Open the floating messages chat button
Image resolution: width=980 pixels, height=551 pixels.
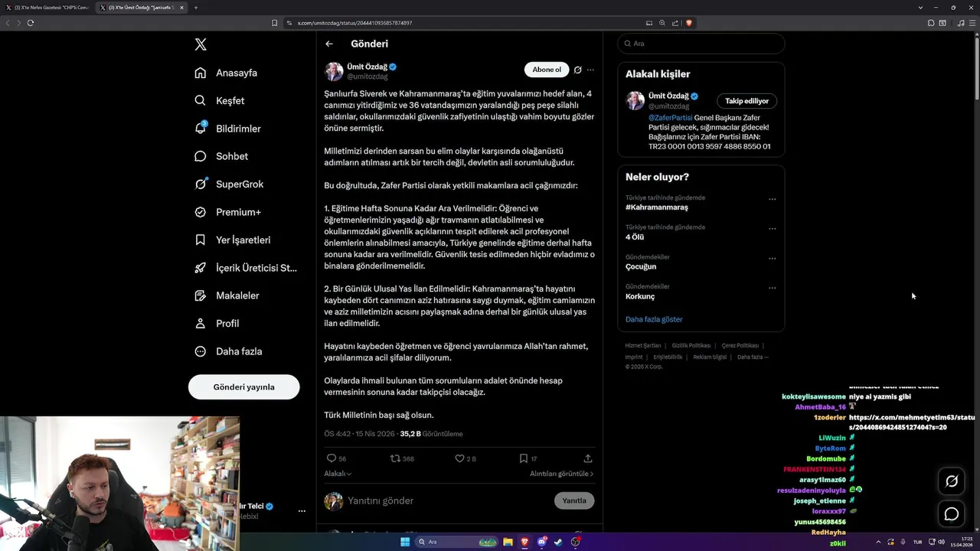point(952,514)
